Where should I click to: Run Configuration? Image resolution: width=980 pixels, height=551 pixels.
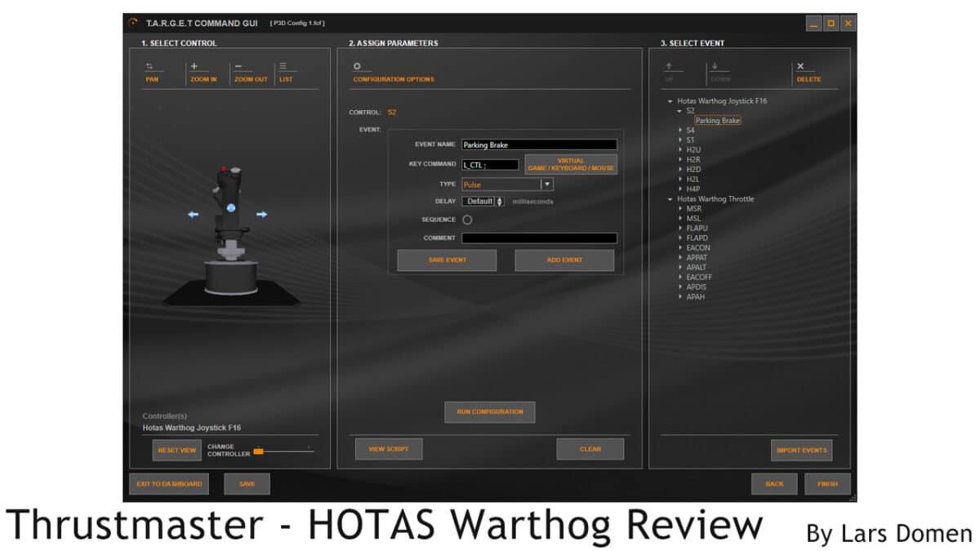pyautogui.click(x=489, y=411)
